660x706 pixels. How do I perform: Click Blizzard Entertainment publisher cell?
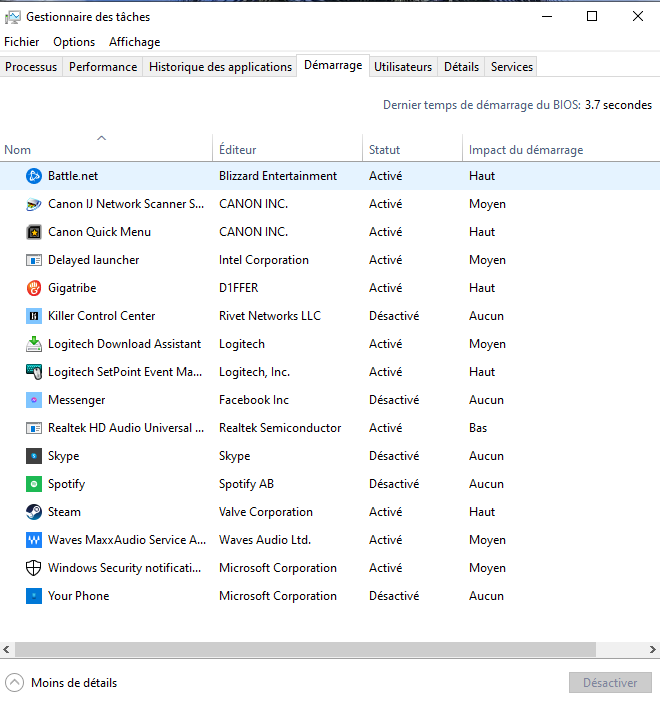coord(278,176)
